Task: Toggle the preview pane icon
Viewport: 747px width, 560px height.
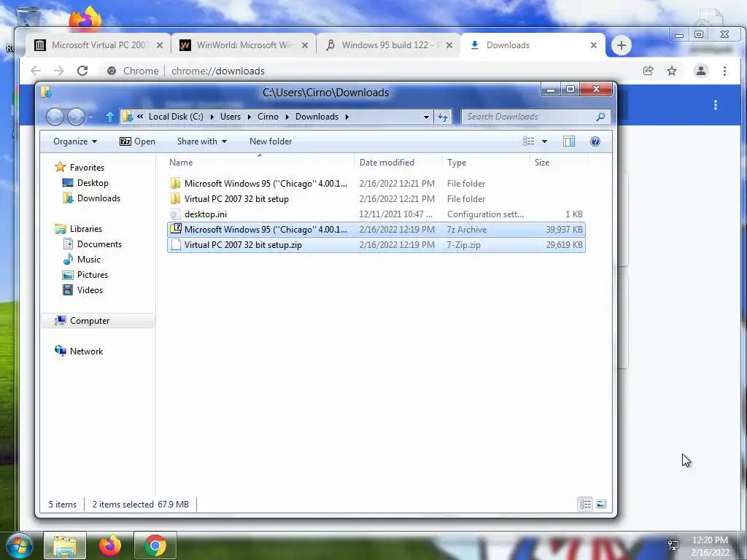Action: [569, 141]
